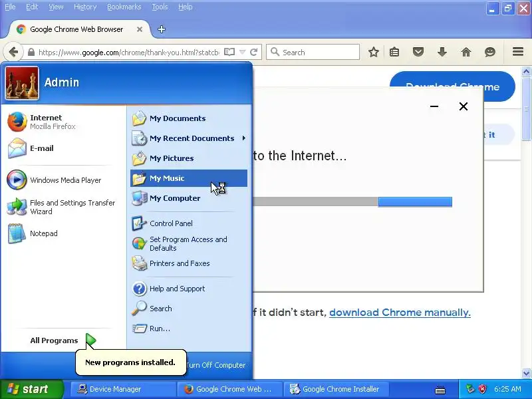The width and height of the screenshot is (532, 399).
Task: Reload the current page
Action: click(254, 52)
